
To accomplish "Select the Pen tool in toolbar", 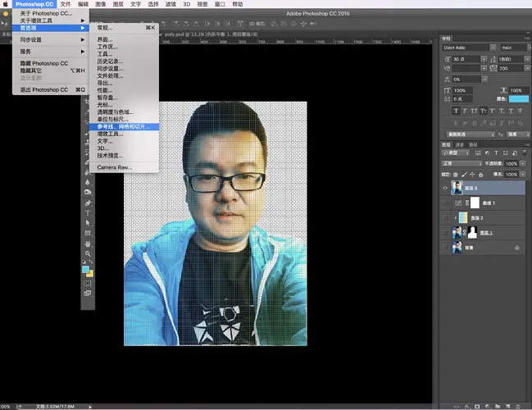I will pyautogui.click(x=88, y=203).
